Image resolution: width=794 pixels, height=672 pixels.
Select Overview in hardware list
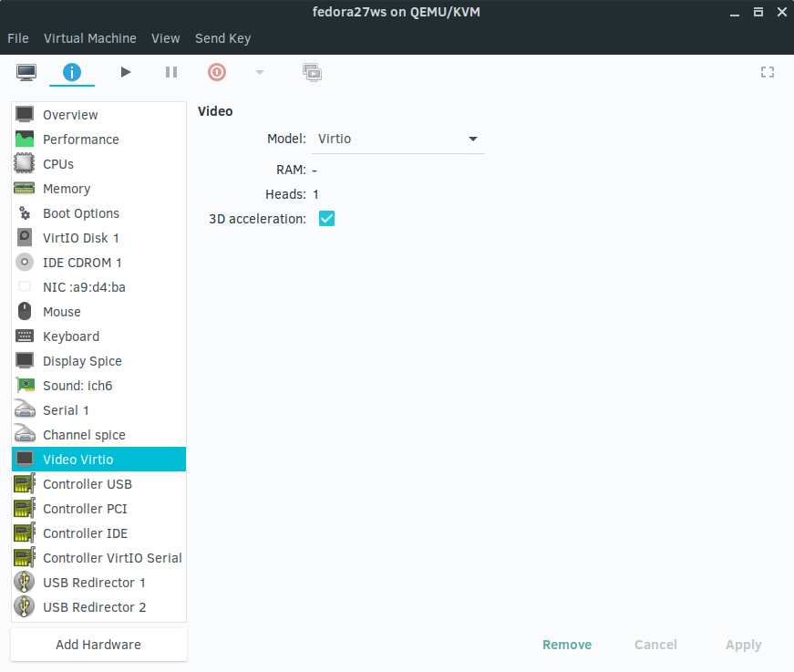[98, 115]
